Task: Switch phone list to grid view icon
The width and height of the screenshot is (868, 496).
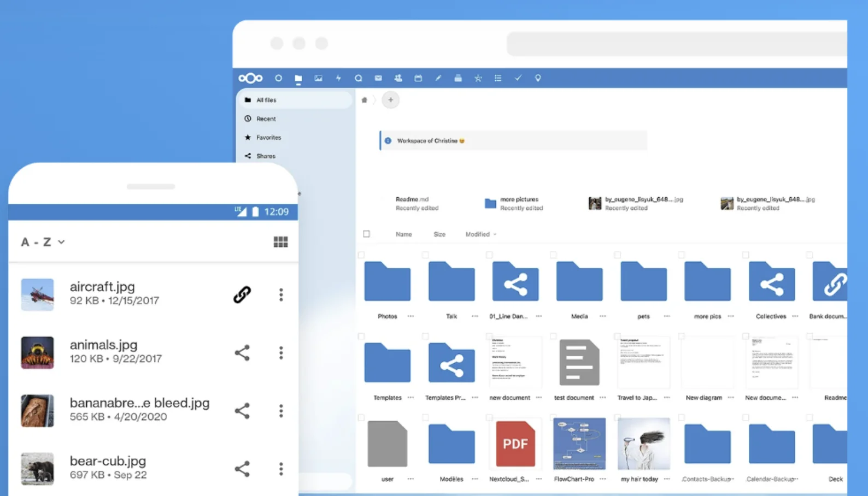Action: point(280,242)
